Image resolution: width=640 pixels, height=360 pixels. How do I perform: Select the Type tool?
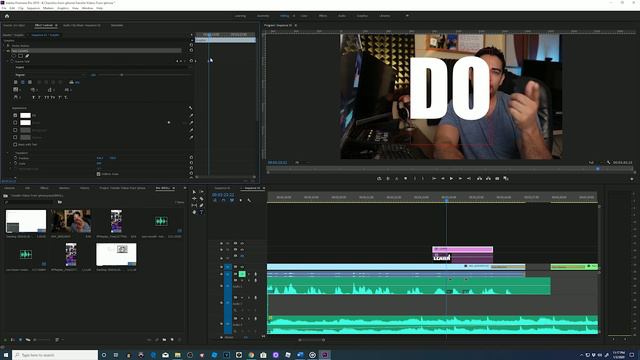pos(201,212)
